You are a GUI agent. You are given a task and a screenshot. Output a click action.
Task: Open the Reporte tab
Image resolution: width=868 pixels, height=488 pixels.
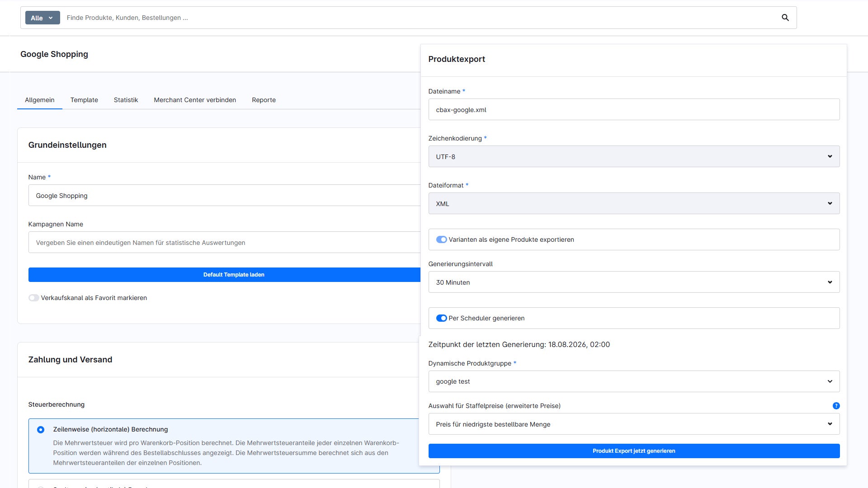coord(264,100)
